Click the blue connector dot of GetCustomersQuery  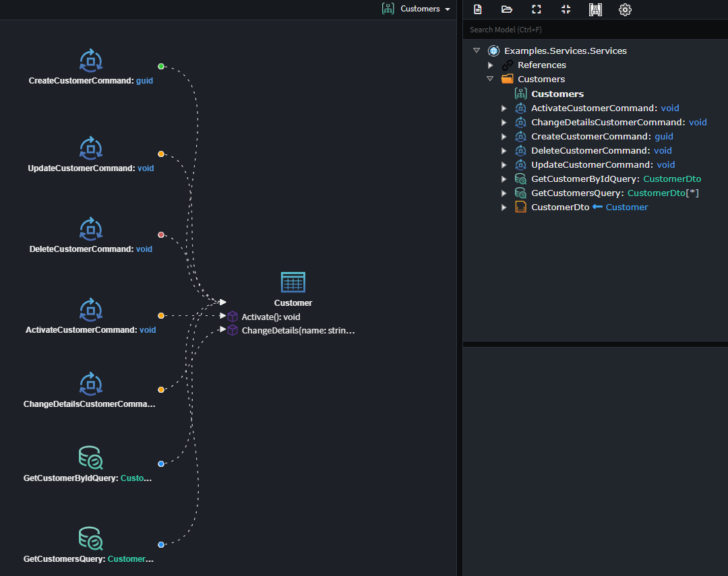[161, 544]
